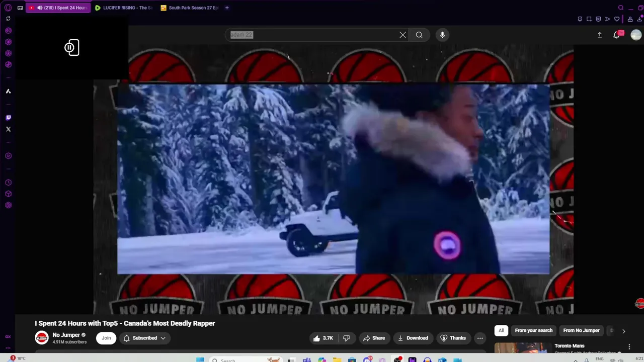Image resolution: width=644 pixels, height=362 pixels.
Task: Open the tab islands icon left of the tabs
Action: [20, 8]
